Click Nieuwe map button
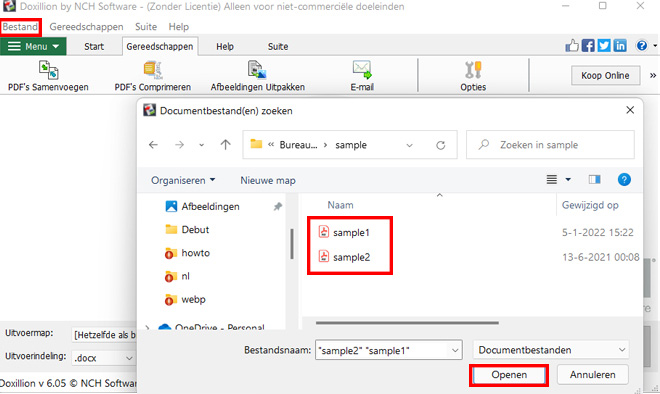 pyautogui.click(x=268, y=180)
